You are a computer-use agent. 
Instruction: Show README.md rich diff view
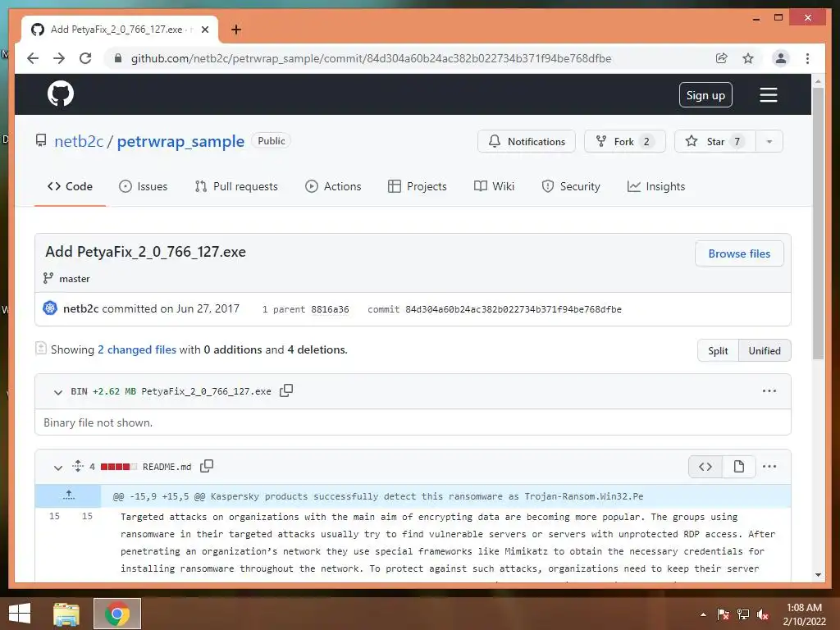(x=739, y=467)
